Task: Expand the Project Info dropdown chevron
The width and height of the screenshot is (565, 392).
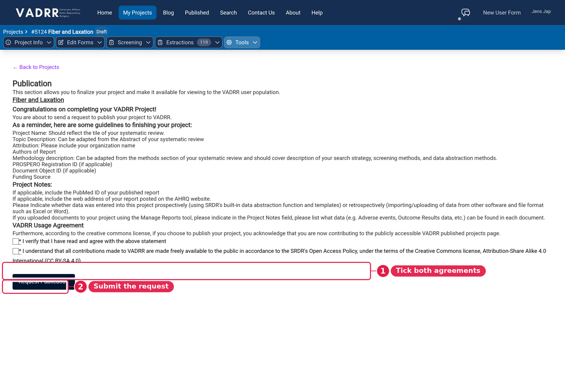Action: pos(49,42)
